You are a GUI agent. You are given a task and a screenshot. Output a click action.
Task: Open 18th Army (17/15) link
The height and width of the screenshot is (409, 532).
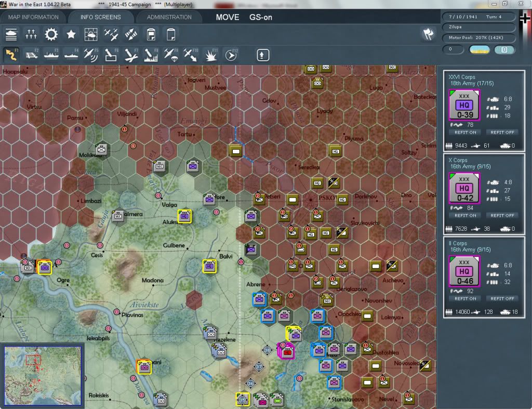472,84
